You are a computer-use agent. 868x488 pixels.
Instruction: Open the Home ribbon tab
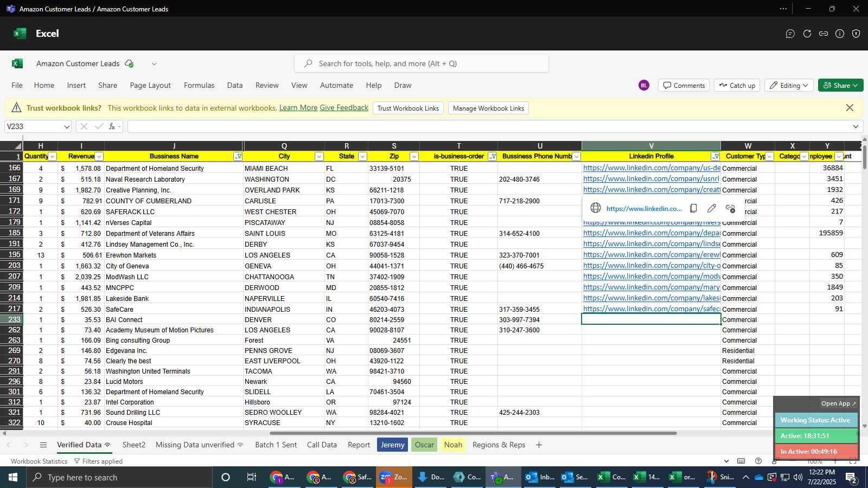click(x=44, y=85)
